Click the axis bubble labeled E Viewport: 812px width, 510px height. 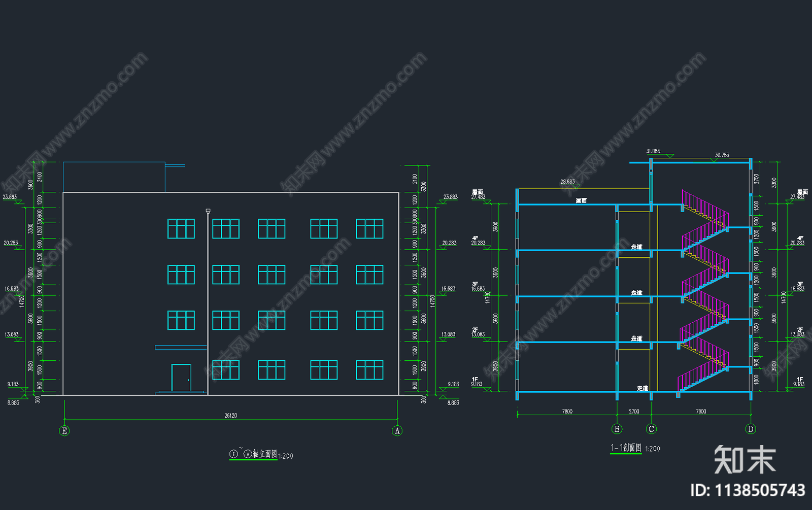[x=64, y=431]
